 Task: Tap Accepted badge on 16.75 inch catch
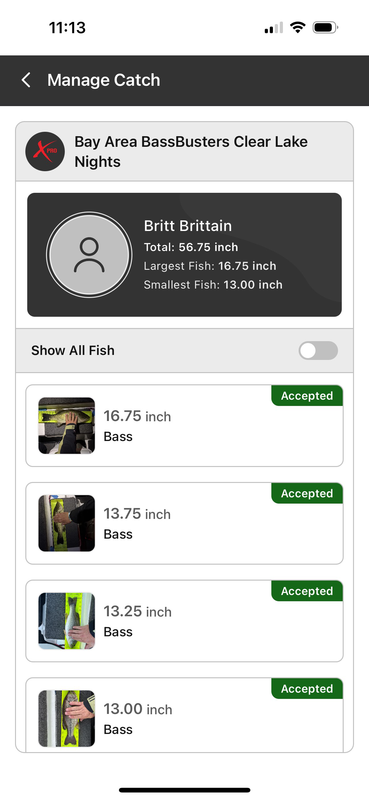coord(307,396)
